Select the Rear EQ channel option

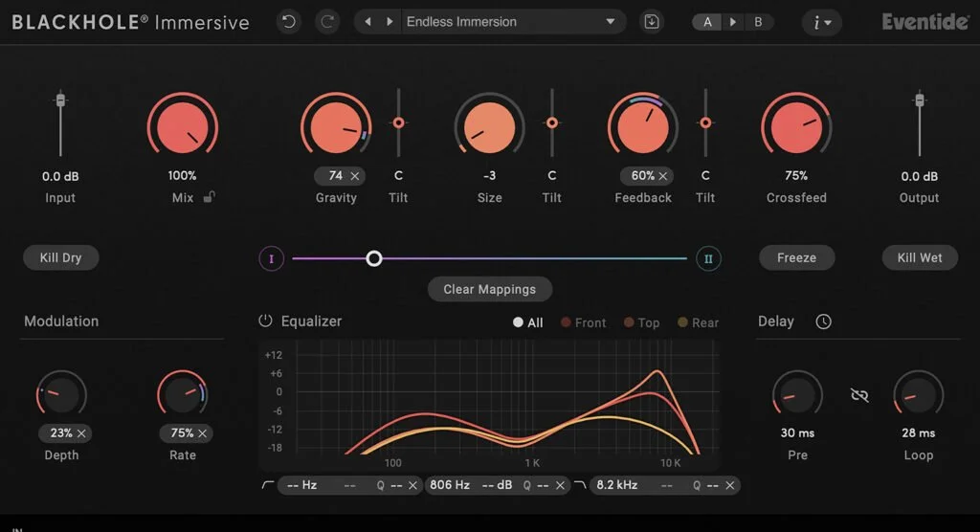tap(698, 322)
